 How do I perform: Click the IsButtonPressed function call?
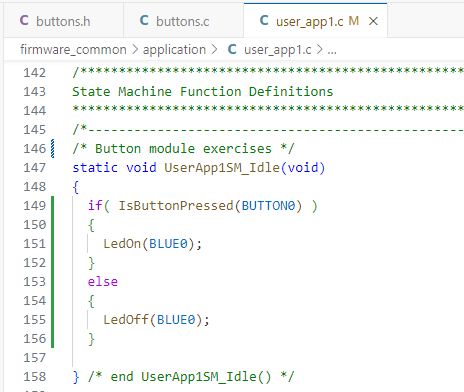click(x=176, y=206)
